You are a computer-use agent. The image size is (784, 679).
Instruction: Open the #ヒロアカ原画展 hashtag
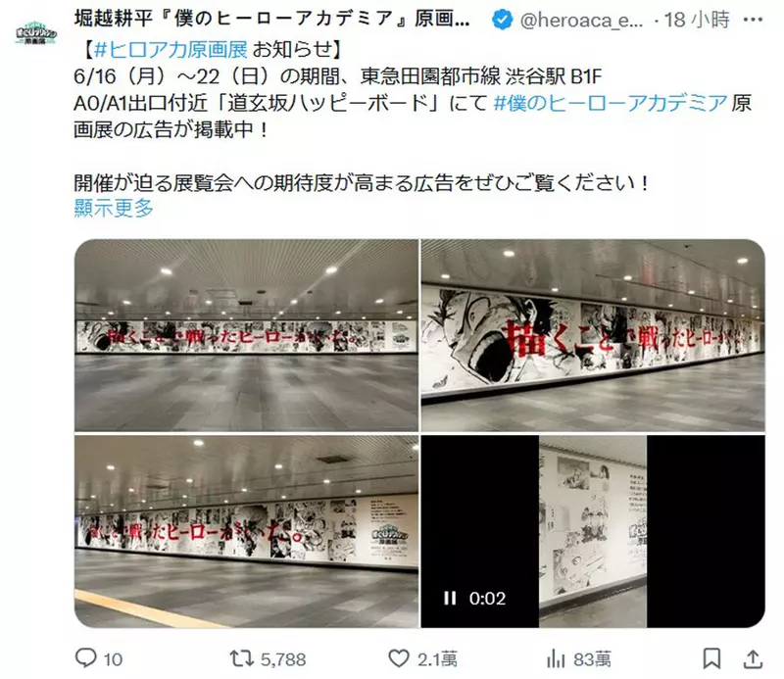[171, 49]
